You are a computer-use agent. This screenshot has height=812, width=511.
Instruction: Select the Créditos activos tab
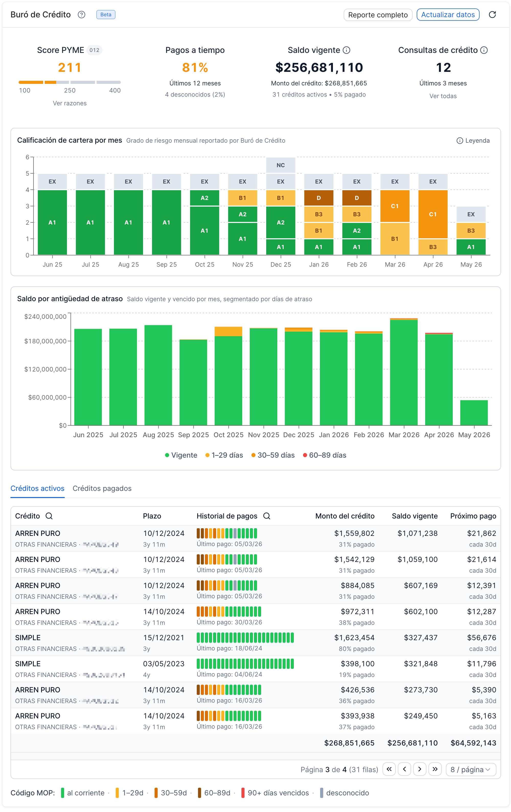pos(37,488)
